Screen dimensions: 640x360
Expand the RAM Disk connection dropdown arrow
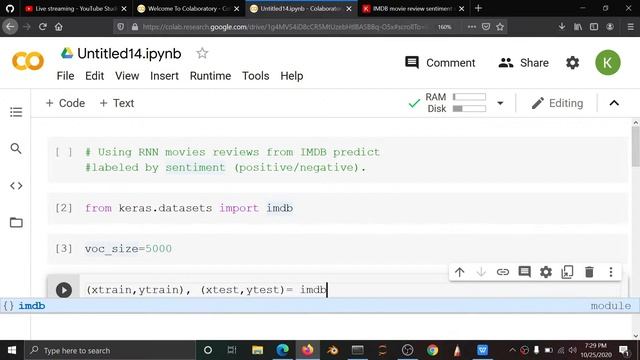[x=500, y=103]
